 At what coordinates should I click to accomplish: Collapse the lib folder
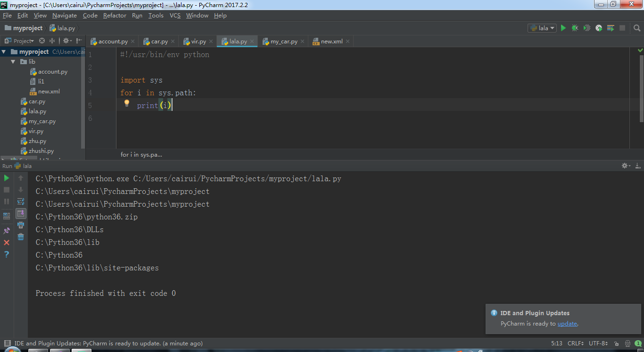coord(13,62)
